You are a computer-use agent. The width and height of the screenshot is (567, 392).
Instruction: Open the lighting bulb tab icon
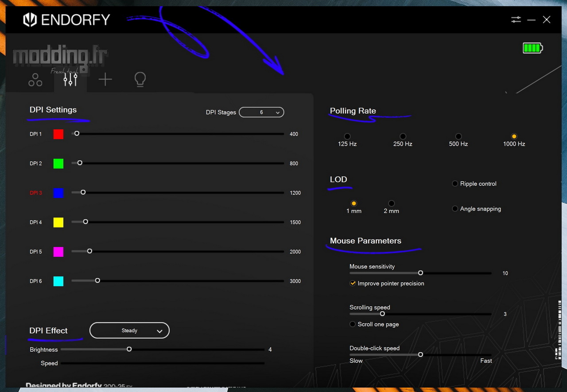tap(140, 80)
